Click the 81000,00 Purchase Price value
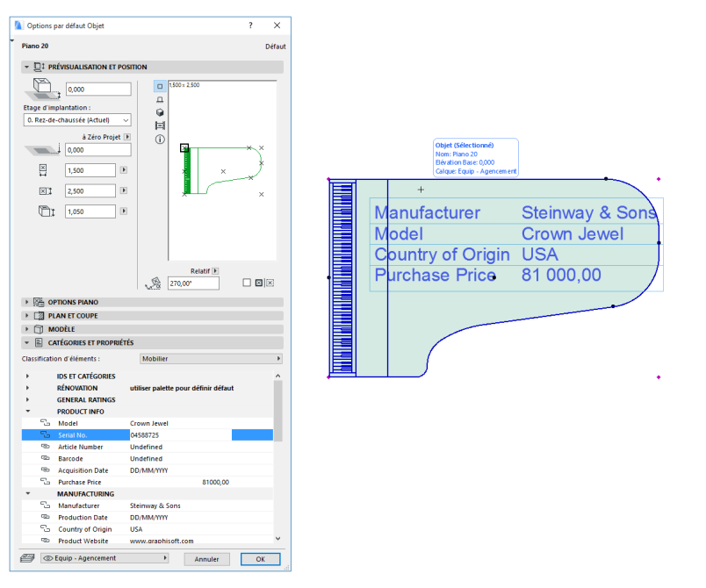The image size is (706, 588). pos(215,482)
